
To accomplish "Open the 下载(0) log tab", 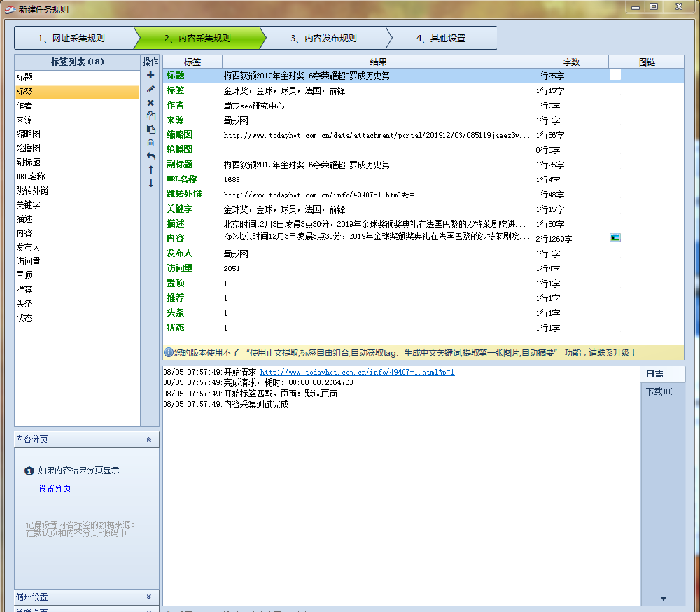I will pyautogui.click(x=659, y=391).
